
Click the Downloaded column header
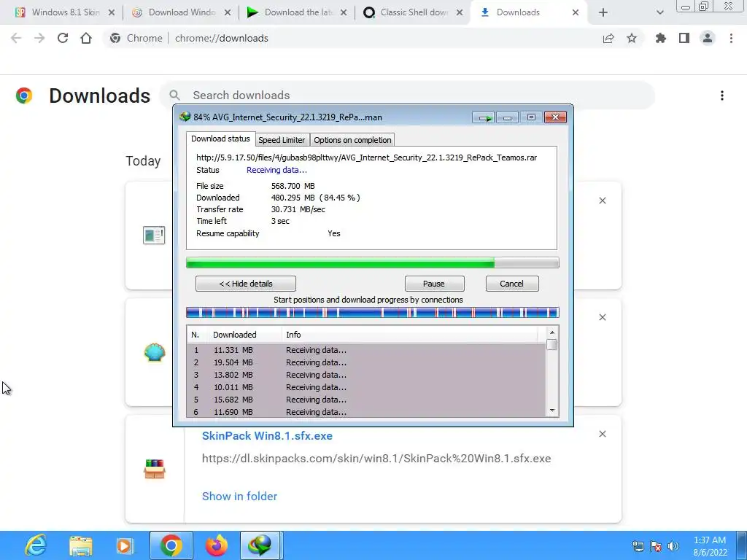pyautogui.click(x=245, y=335)
